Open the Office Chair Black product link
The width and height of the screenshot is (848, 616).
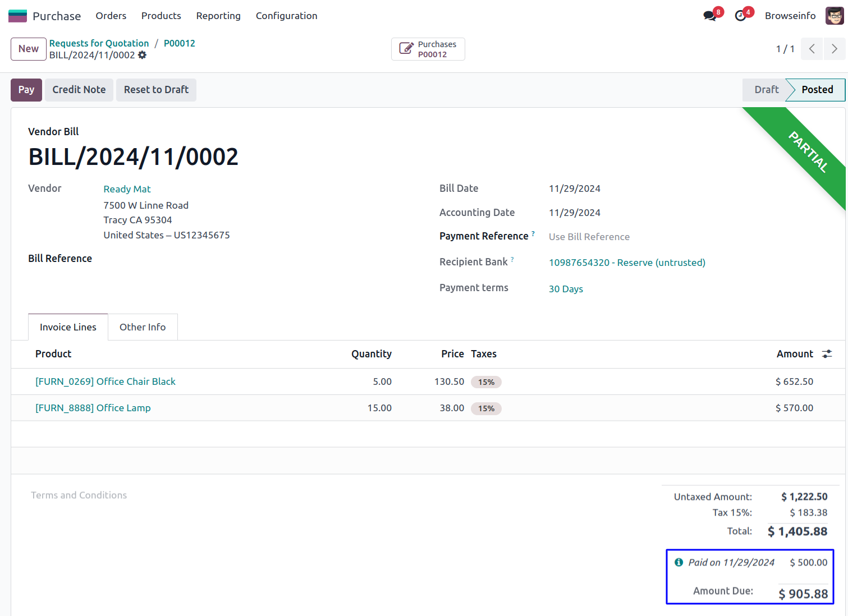coord(106,381)
